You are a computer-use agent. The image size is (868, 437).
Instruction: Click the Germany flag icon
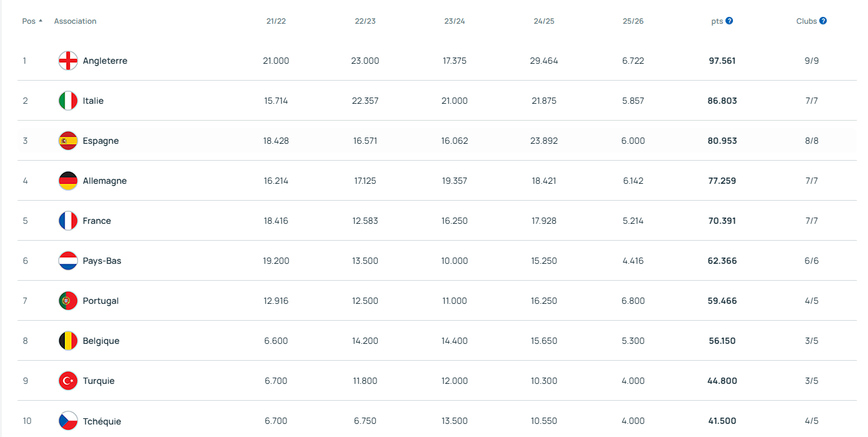[68, 181]
